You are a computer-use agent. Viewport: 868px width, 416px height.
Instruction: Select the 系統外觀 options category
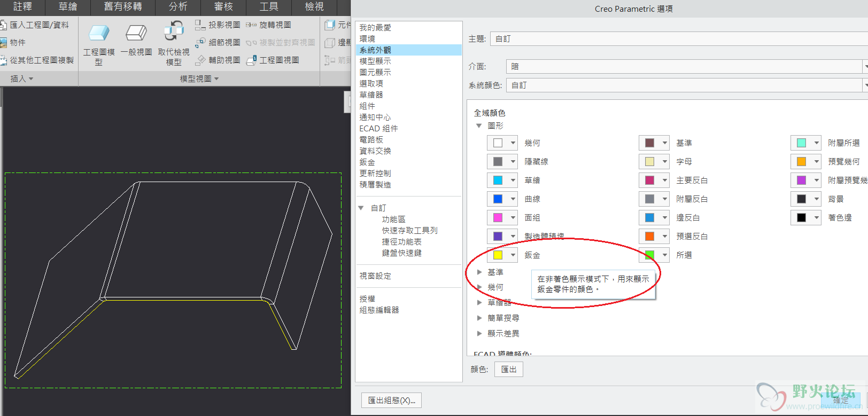(x=408, y=50)
